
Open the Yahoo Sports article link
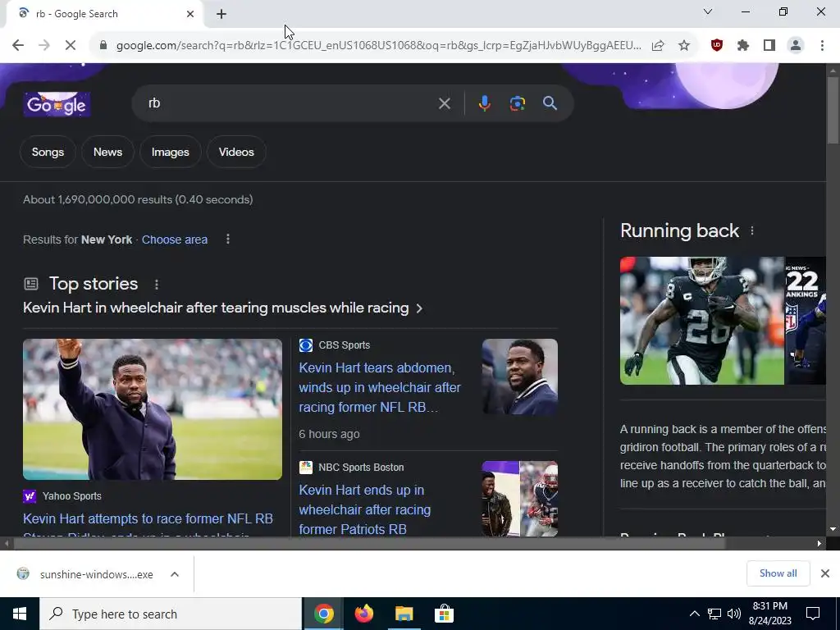pyautogui.click(x=148, y=518)
